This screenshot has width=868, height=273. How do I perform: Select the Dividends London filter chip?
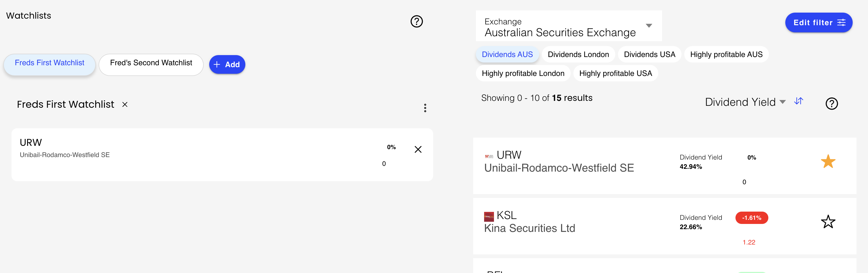pyautogui.click(x=578, y=55)
